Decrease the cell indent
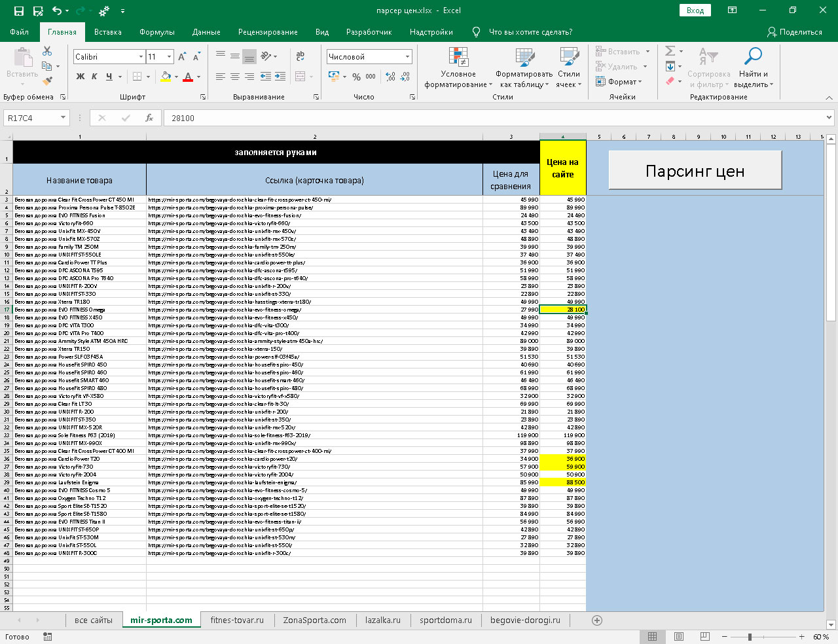838x644 pixels. coord(266,77)
